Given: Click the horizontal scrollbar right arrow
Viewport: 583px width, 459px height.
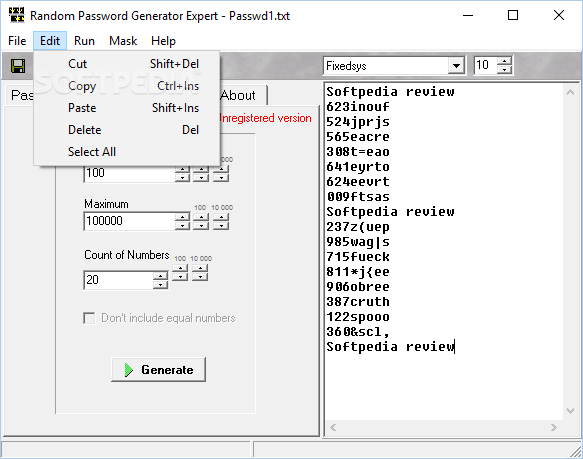Looking at the screenshot, I should pyautogui.click(x=554, y=427).
